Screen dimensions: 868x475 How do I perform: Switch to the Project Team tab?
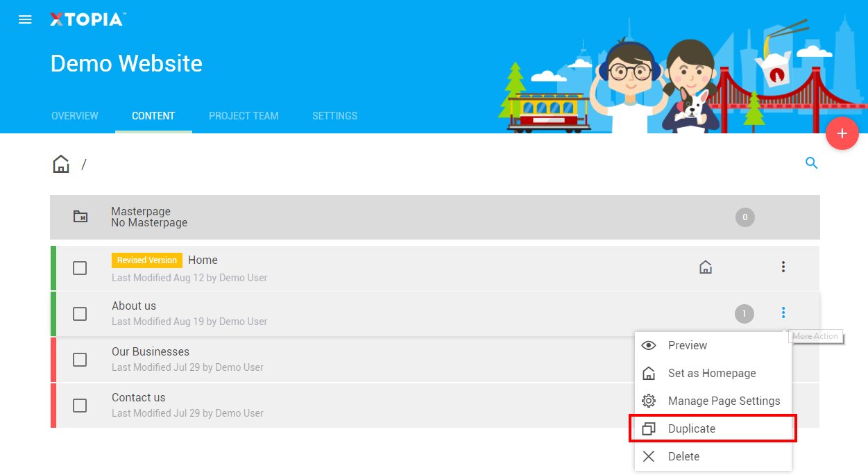coord(244,116)
